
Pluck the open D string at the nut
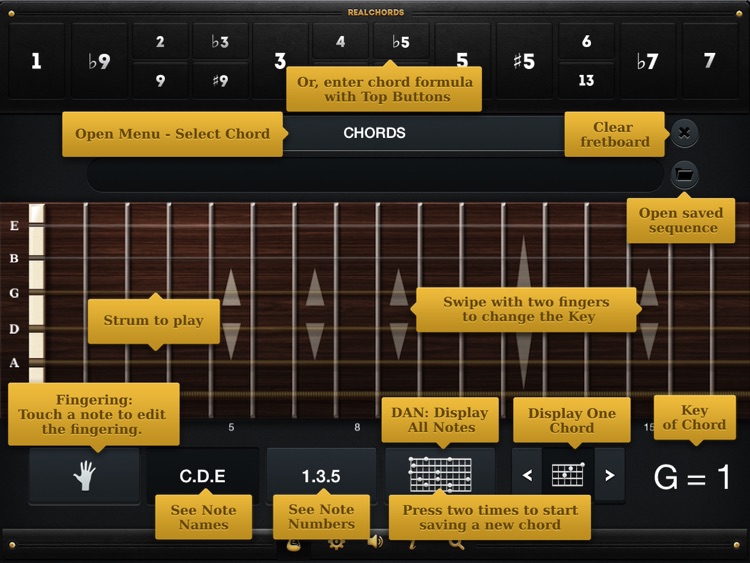[x=37, y=328]
